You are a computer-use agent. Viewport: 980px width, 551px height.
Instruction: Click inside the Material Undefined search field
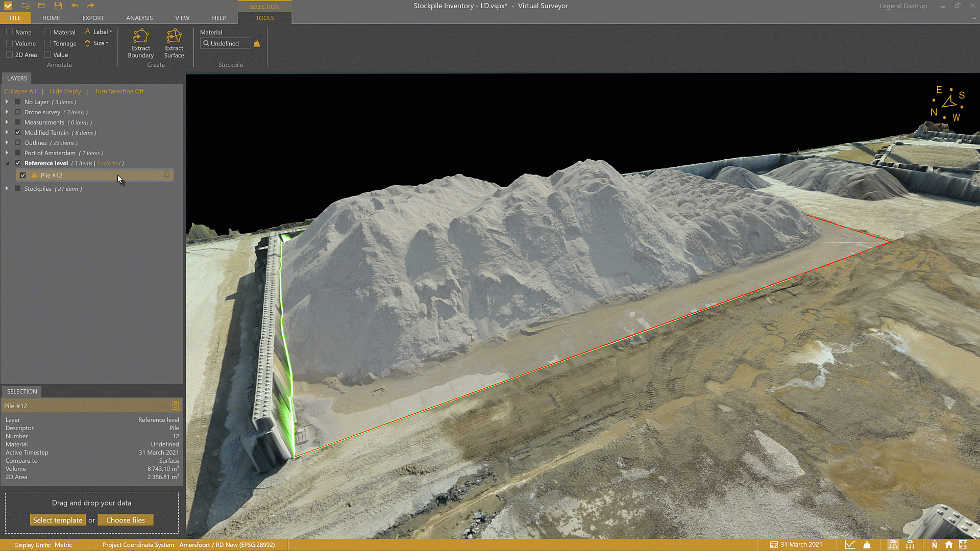pos(225,43)
